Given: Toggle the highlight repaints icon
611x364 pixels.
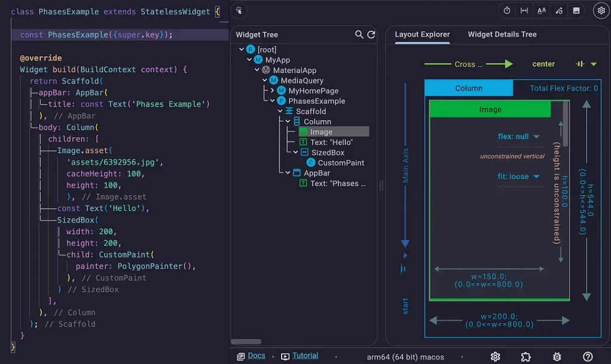Looking at the screenshot, I should point(558,11).
